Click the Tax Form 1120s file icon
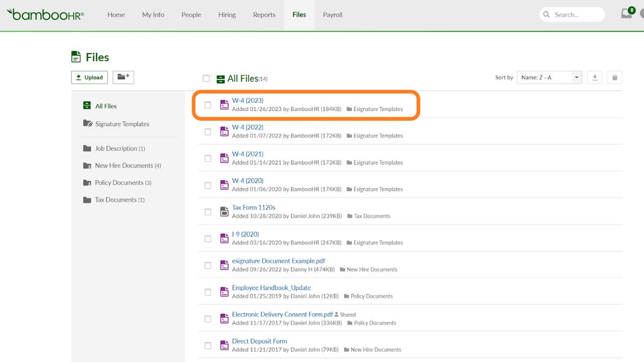644x362 pixels. coord(224,211)
